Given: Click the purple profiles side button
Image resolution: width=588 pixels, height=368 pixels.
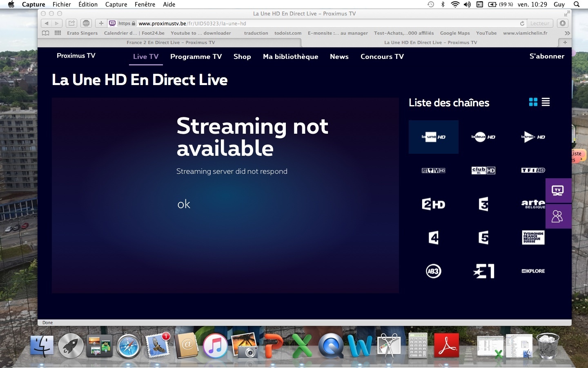Looking at the screenshot, I should point(558,216).
